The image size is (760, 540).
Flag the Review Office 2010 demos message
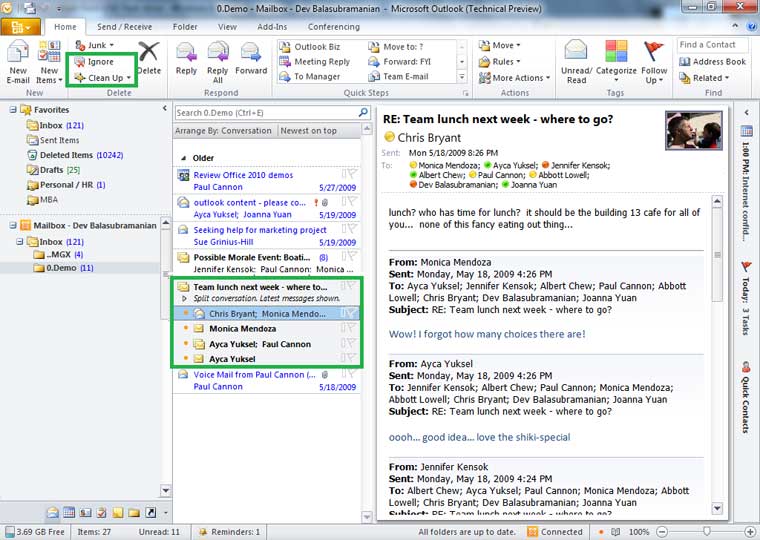pyautogui.click(x=352, y=174)
